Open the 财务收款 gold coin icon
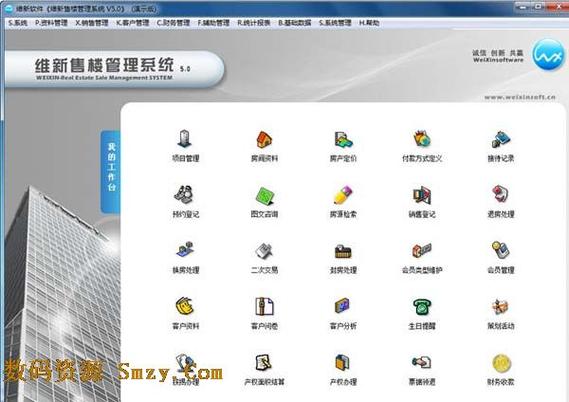Screen dimensions: 569x402 pos(502,363)
